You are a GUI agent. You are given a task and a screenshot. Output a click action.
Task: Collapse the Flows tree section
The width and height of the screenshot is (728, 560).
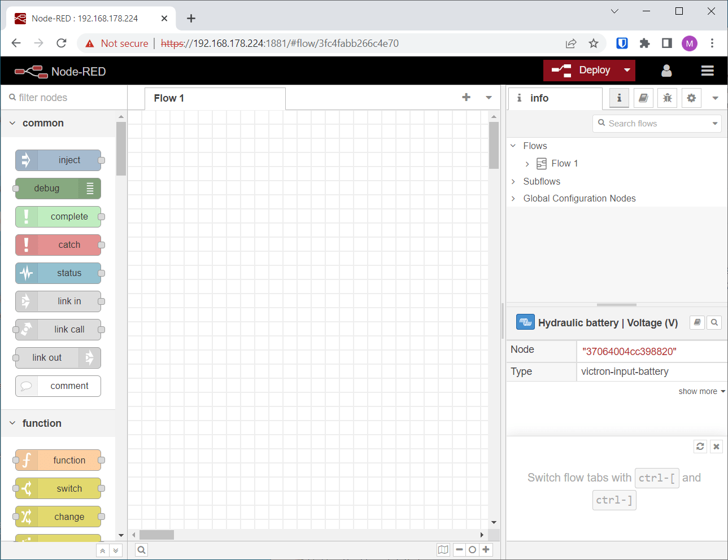click(513, 146)
